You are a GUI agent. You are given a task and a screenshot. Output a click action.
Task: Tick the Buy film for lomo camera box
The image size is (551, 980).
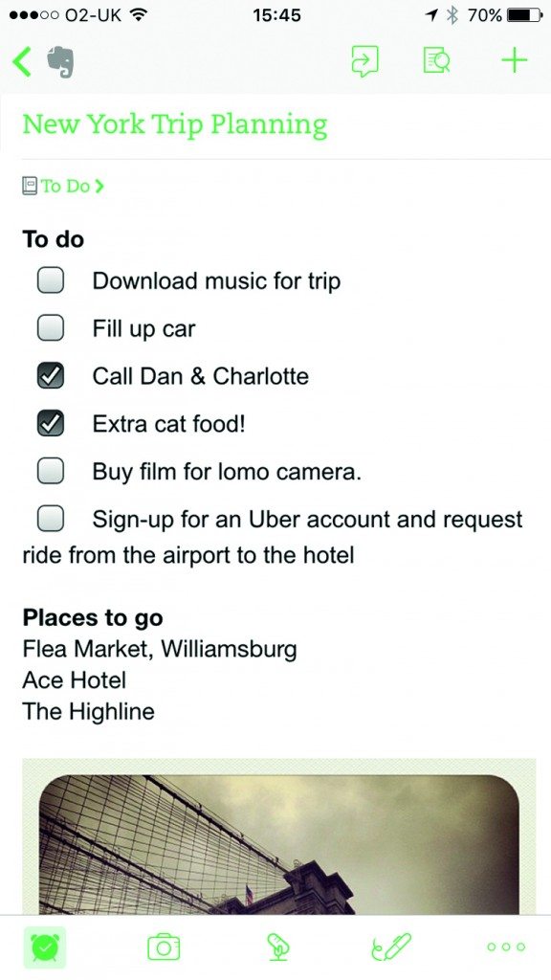[50, 471]
